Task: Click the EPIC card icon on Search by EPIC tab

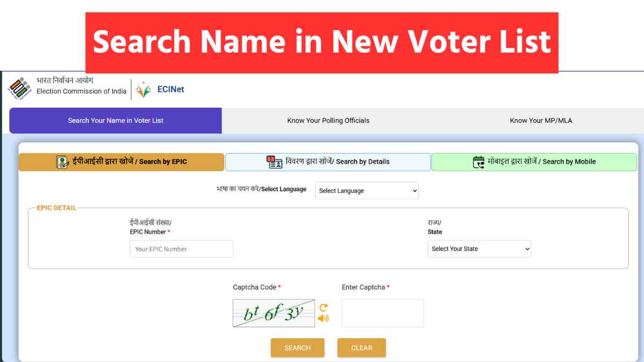Action: coord(61,161)
